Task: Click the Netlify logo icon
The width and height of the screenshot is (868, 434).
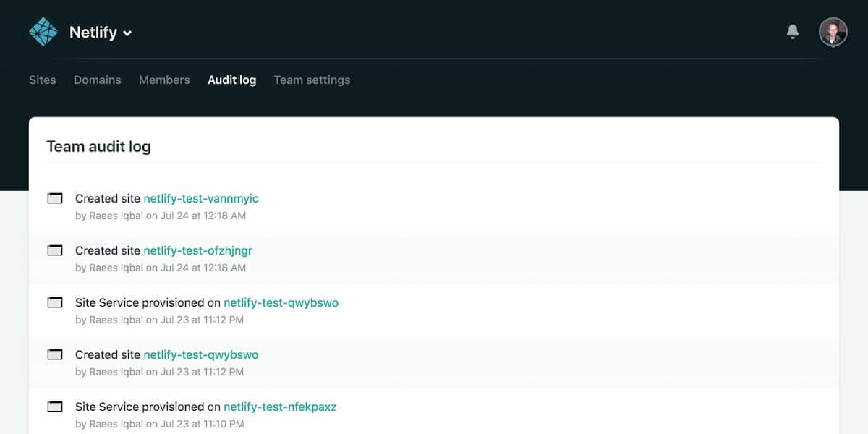Action: pos(43,32)
